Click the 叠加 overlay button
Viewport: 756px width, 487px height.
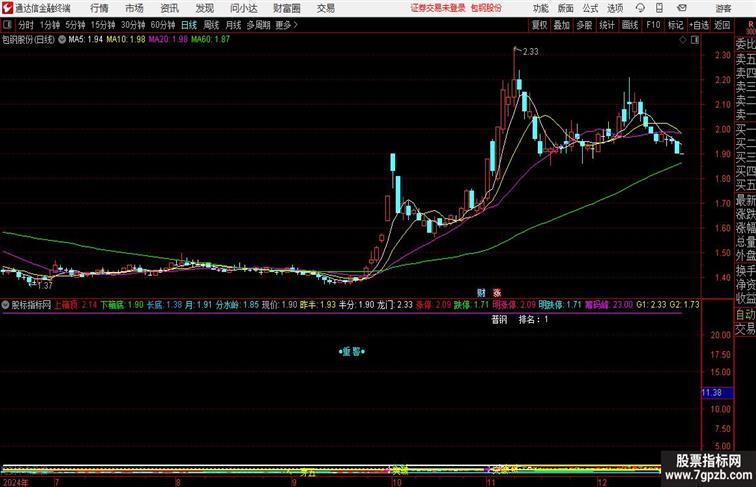coord(562,25)
